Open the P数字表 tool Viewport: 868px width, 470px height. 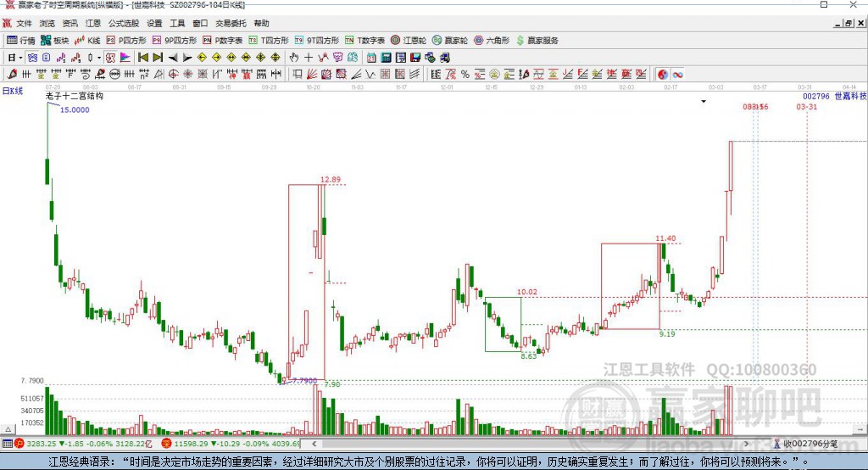point(222,41)
